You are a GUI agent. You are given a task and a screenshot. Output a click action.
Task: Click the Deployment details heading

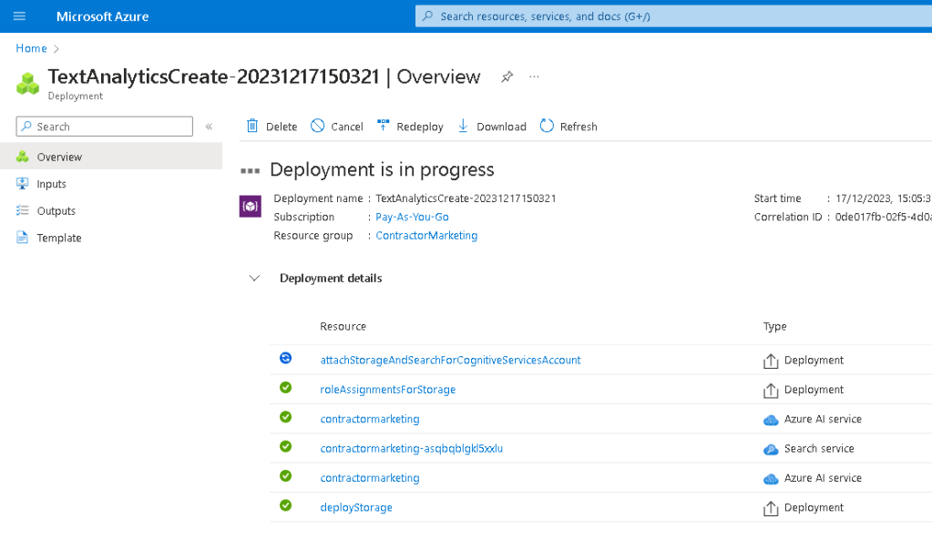pos(331,278)
